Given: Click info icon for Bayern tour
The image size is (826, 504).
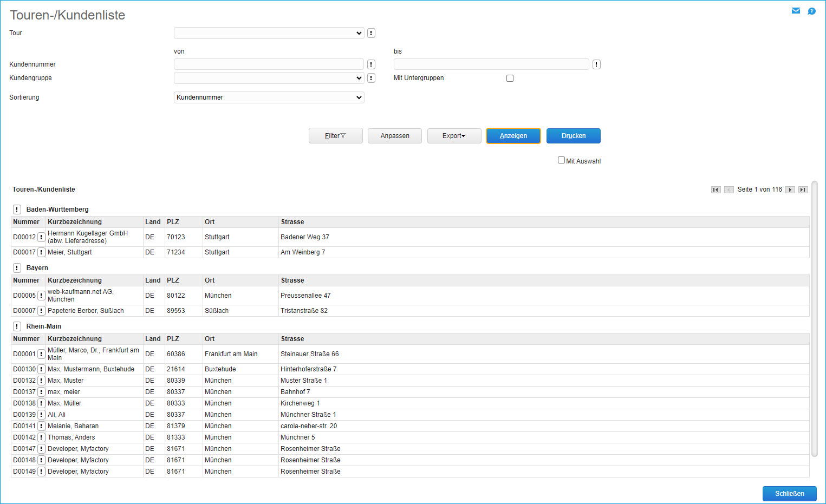Looking at the screenshot, I should [x=17, y=268].
